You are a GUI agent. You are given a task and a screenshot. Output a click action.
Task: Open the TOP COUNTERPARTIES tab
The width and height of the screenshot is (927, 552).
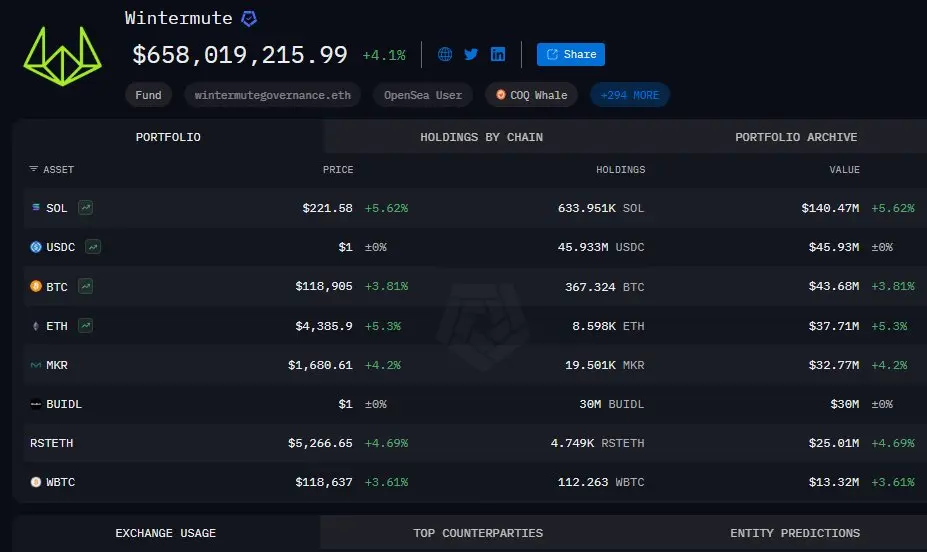(478, 533)
